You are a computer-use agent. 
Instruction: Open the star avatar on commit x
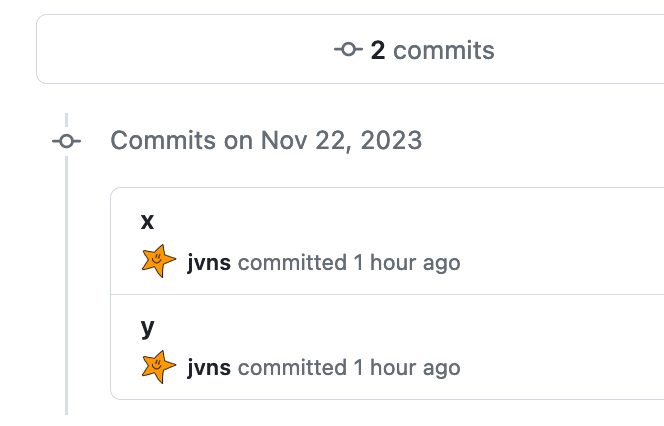point(159,262)
